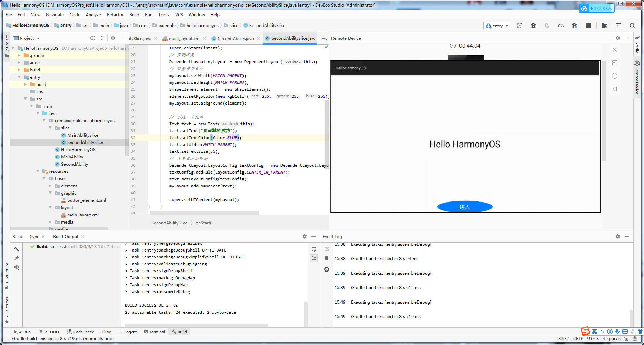Open the Build menu
Image resolution: width=644 pixels, height=345 pixels.
click(x=134, y=15)
